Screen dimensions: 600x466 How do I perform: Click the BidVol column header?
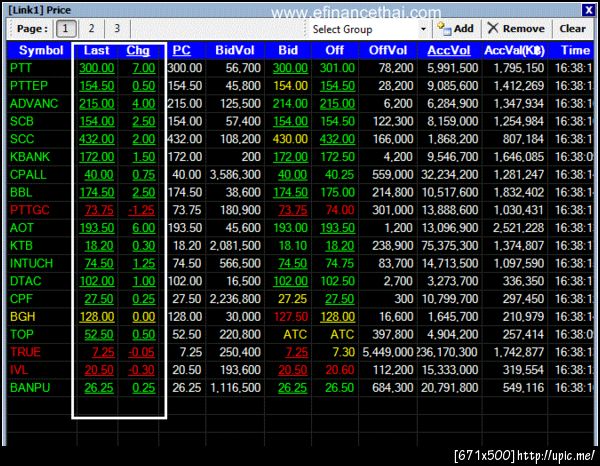pos(235,51)
